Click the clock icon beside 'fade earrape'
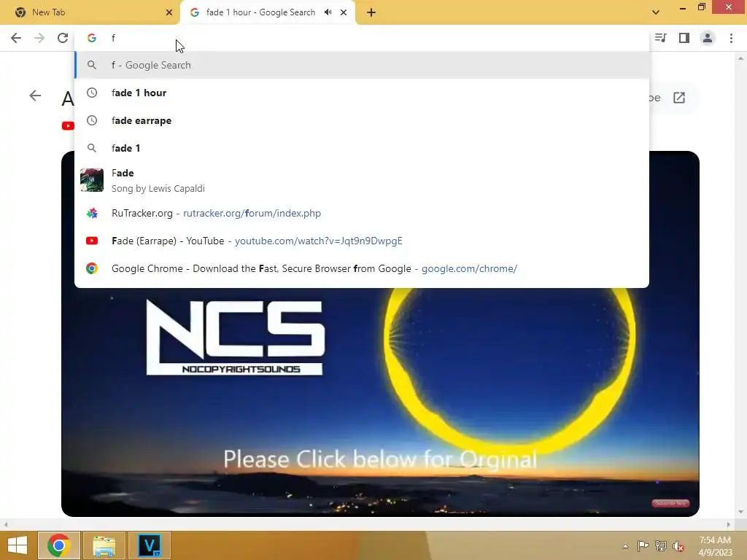 [x=92, y=120]
